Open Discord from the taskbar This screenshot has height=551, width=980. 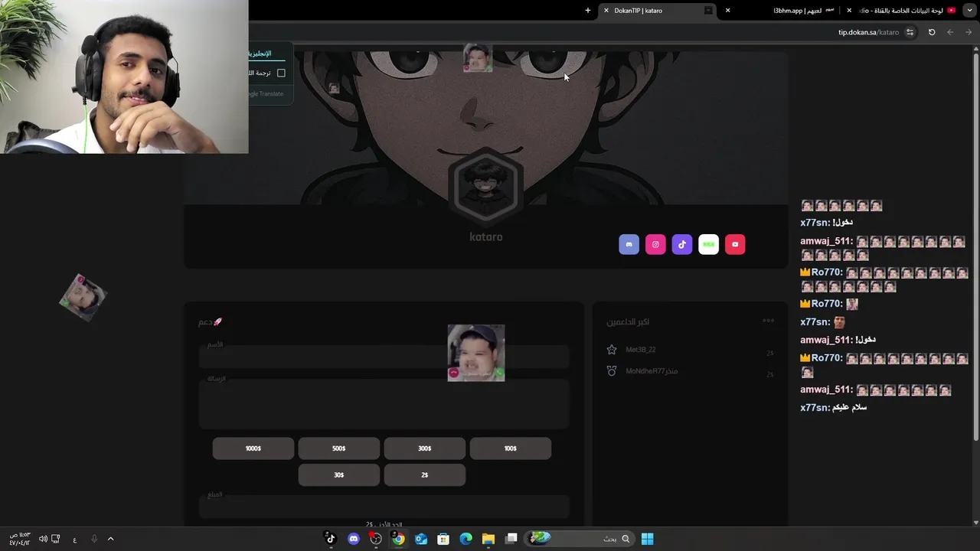353,539
